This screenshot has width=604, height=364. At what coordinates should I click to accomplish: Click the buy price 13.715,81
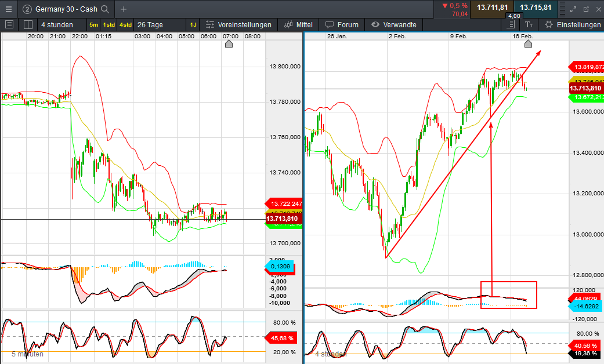(x=536, y=8)
